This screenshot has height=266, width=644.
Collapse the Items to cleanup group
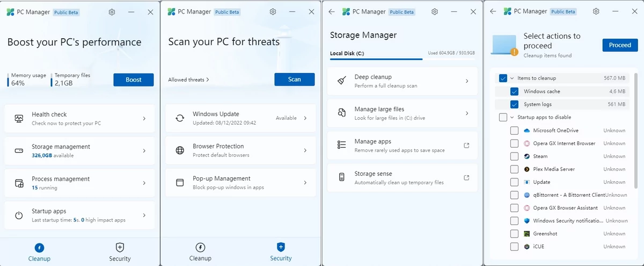click(512, 78)
